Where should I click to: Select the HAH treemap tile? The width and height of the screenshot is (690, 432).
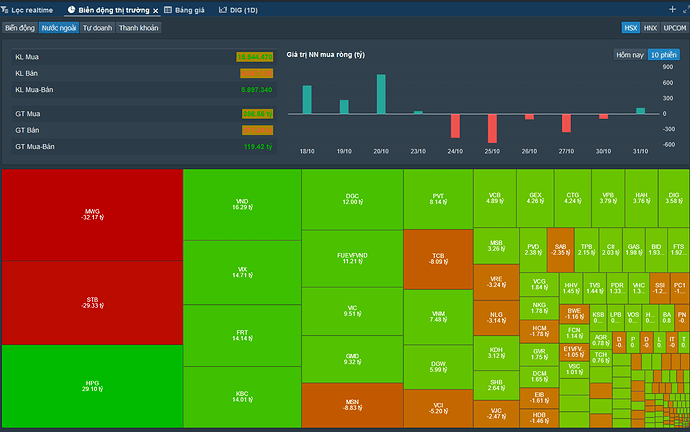(641, 198)
